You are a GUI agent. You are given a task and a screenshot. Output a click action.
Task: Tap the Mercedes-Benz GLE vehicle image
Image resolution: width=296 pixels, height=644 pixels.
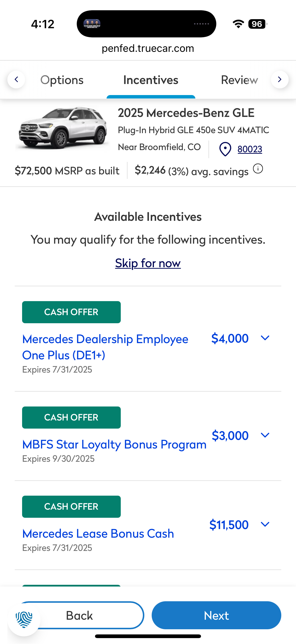(x=62, y=128)
